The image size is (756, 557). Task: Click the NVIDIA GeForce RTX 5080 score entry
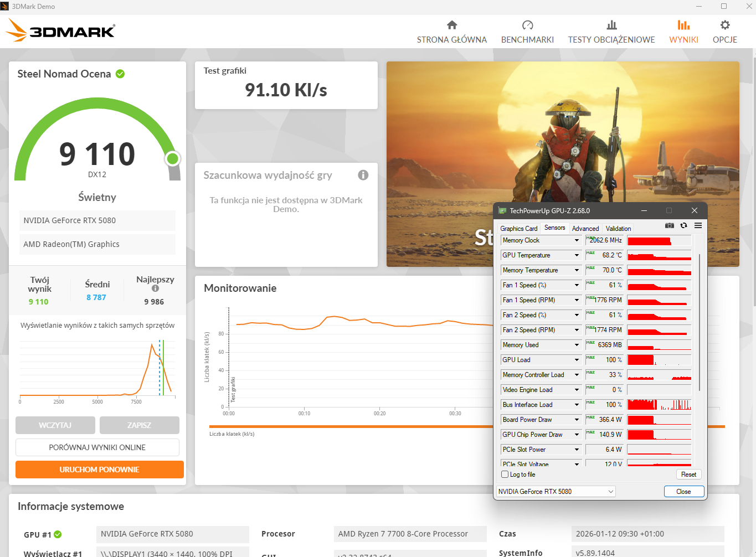pyautogui.click(x=97, y=220)
